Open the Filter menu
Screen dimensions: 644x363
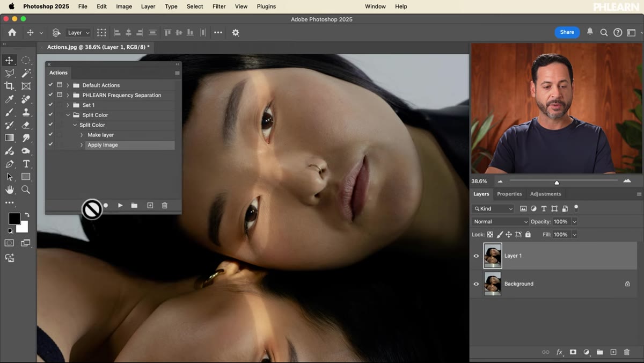point(219,6)
